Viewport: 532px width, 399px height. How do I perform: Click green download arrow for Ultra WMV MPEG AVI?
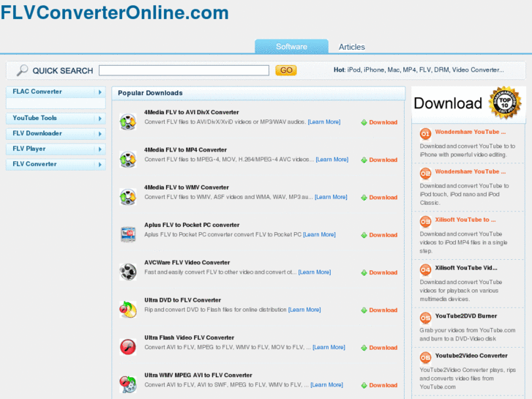tap(364, 385)
